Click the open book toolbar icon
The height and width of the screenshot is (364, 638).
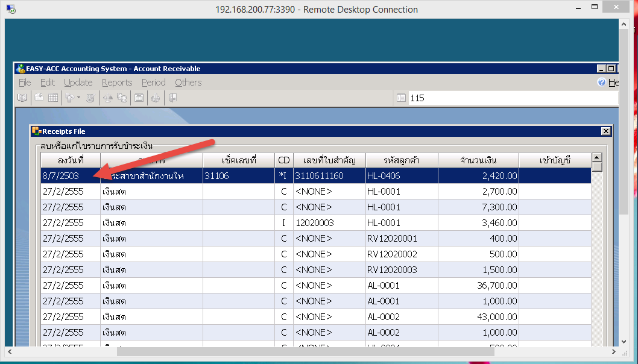(22, 98)
